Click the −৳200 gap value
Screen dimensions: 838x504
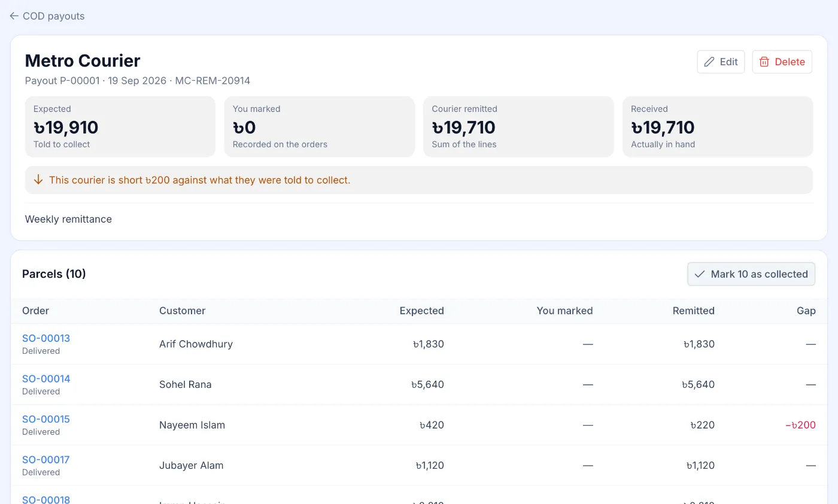800,425
